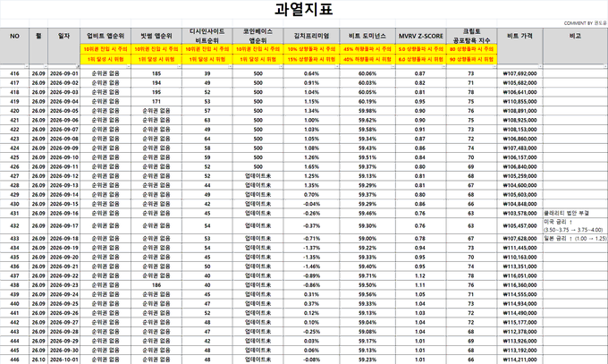Select the 일자 header cell
The height and width of the screenshot is (364, 608).
pyautogui.click(x=64, y=46)
